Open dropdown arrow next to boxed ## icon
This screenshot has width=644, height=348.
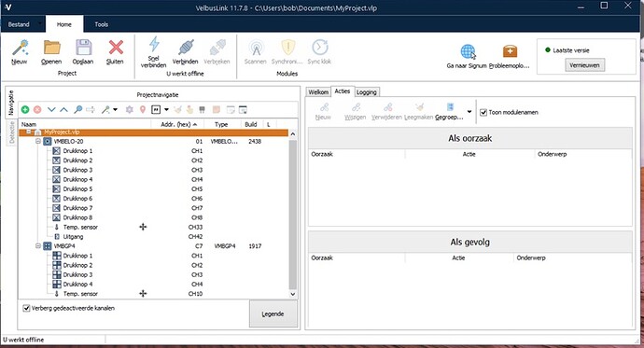(166, 109)
